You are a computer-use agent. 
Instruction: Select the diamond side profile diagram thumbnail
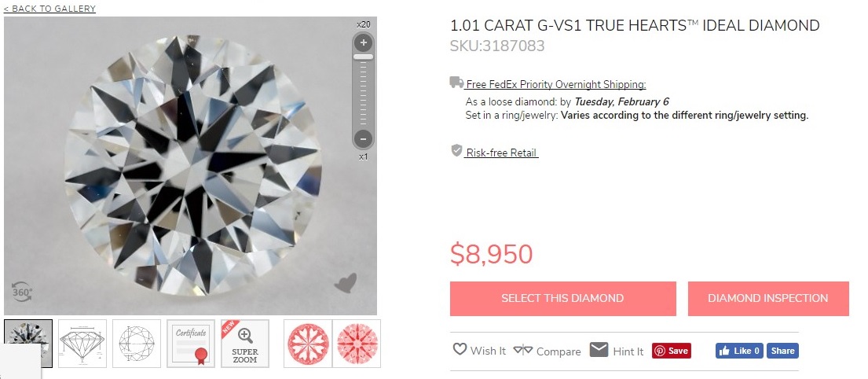click(82, 343)
